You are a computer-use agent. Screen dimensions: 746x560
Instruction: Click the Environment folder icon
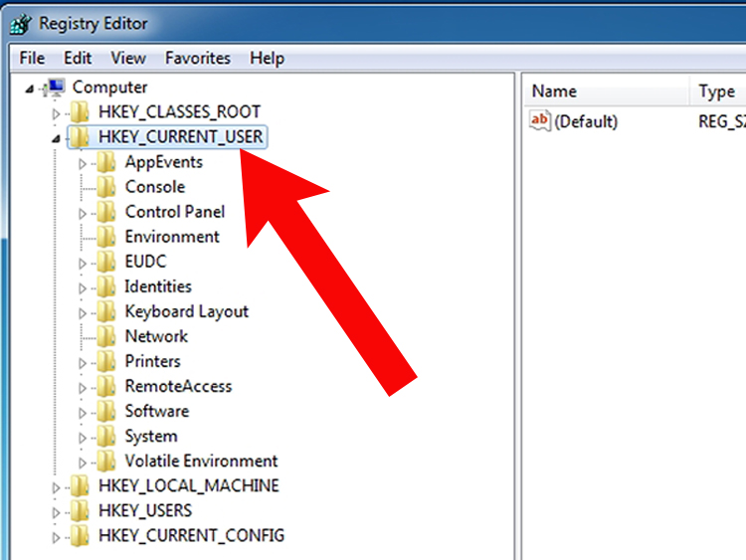click(x=106, y=237)
